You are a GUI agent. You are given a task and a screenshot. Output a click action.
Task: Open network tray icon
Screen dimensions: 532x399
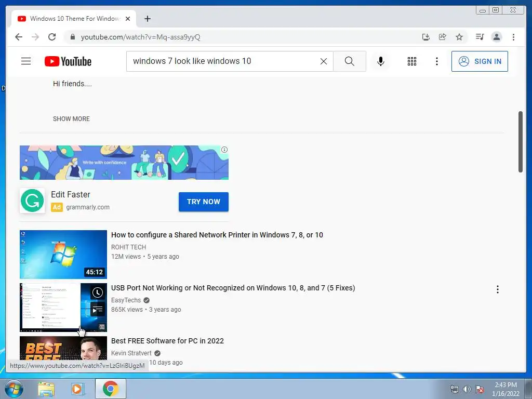click(454, 389)
